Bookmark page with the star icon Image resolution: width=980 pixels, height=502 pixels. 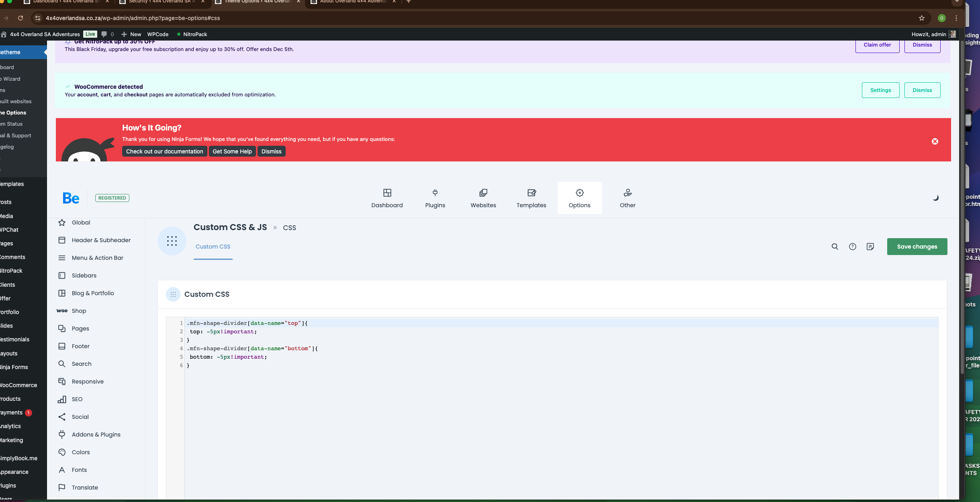tap(921, 18)
